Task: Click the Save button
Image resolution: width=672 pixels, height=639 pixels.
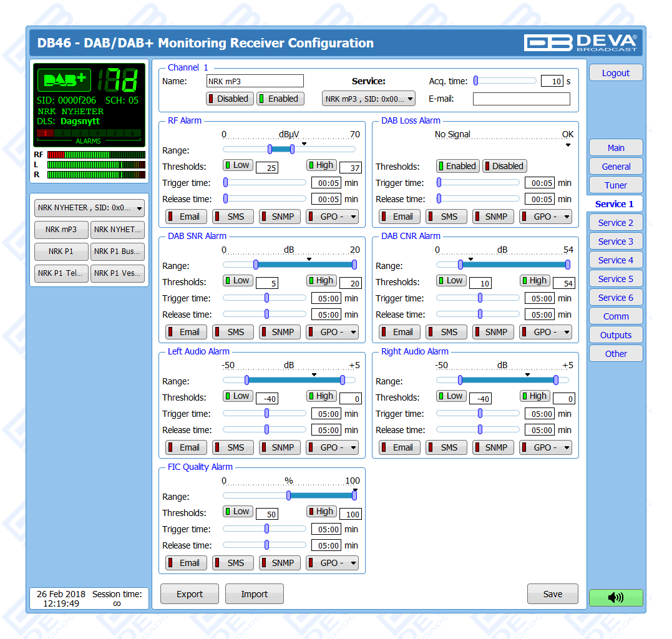Action: coord(552,594)
